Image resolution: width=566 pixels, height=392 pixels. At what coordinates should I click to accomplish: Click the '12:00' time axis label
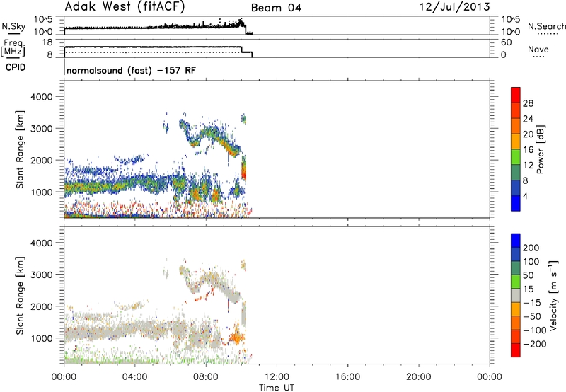(277, 377)
